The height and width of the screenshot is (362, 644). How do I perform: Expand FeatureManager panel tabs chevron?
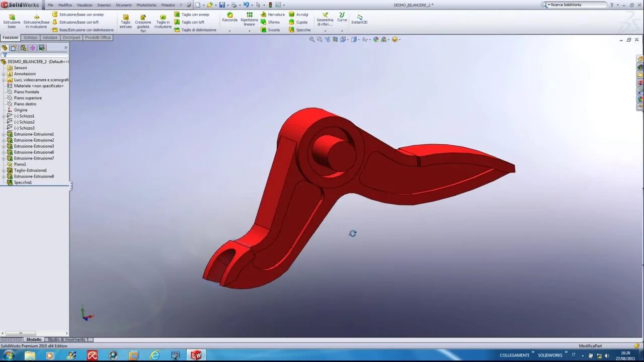click(x=65, y=48)
